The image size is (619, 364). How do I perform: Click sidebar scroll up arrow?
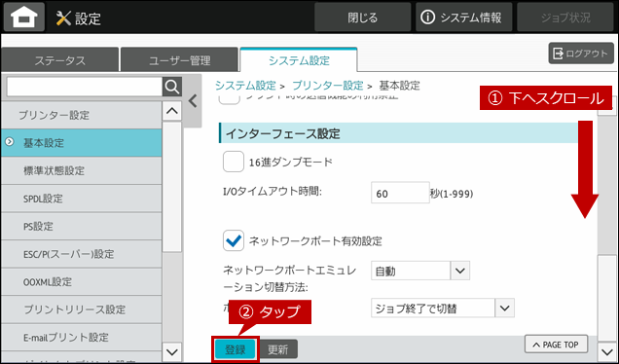tap(171, 111)
